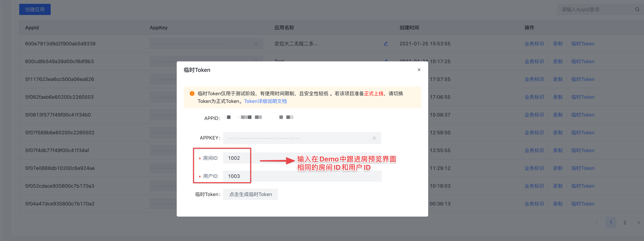Open 业务标识 for 5f07f589b6e60200c2260502
644x241 pixels.
pyautogui.click(x=534, y=133)
